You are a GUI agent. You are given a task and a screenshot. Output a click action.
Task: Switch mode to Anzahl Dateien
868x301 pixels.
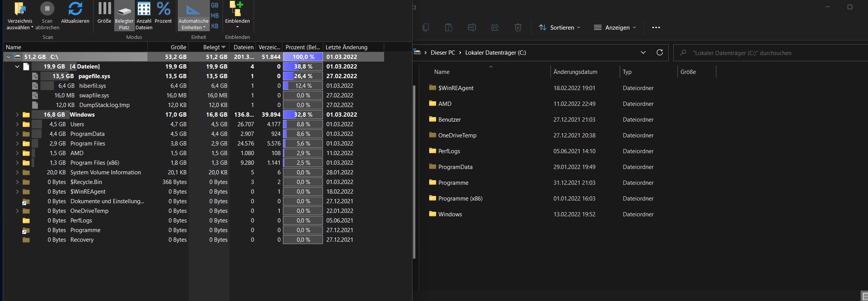(x=144, y=16)
